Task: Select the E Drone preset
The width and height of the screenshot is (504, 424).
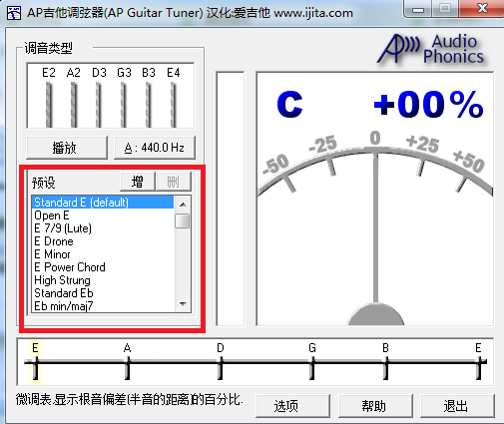Action: tap(103, 241)
